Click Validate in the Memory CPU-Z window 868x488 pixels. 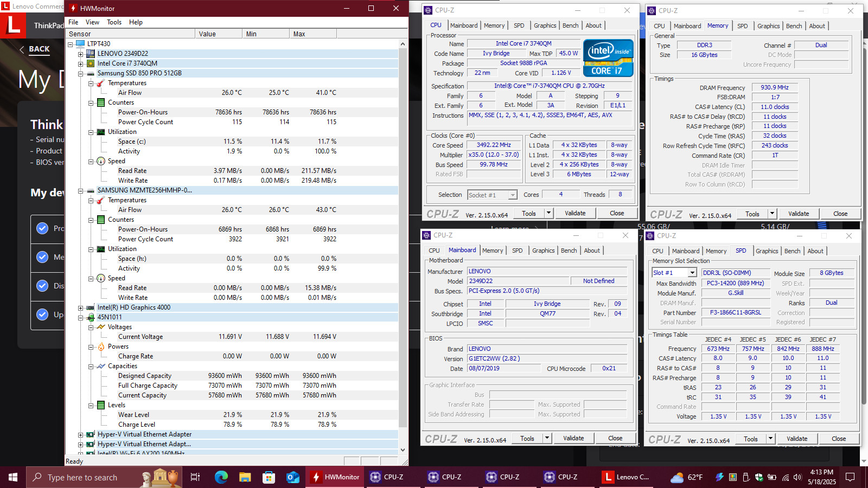pyautogui.click(x=799, y=214)
